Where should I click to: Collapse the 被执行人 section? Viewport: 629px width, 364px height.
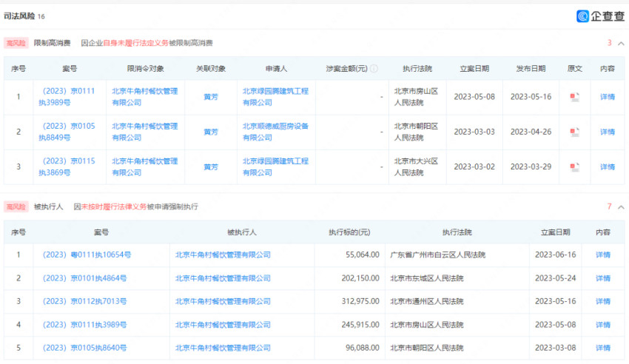621,207
